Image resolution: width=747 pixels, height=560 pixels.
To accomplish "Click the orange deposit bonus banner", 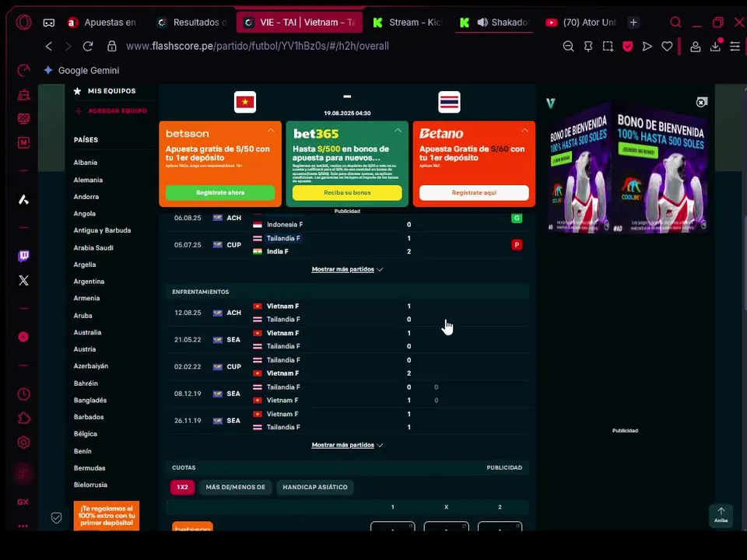I will point(107,515).
